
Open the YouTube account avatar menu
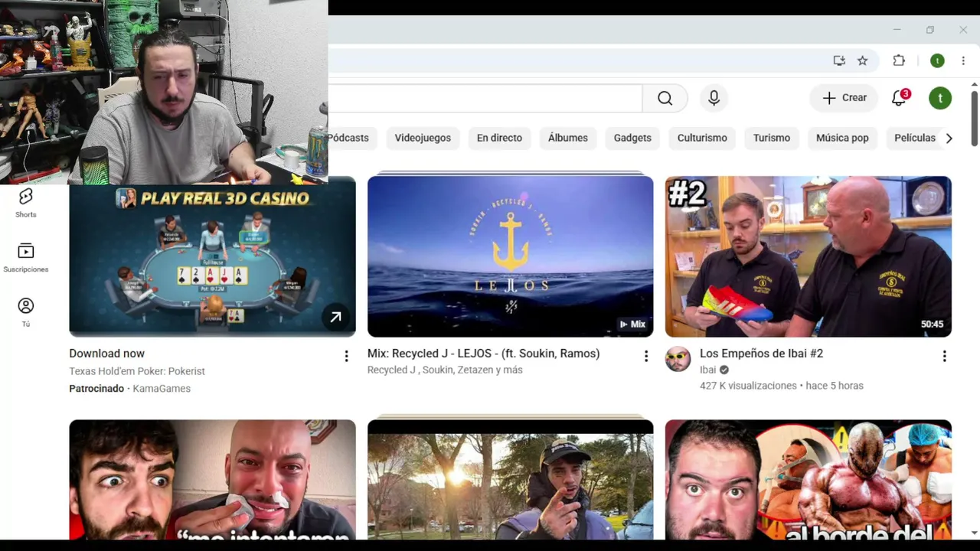[x=940, y=98]
